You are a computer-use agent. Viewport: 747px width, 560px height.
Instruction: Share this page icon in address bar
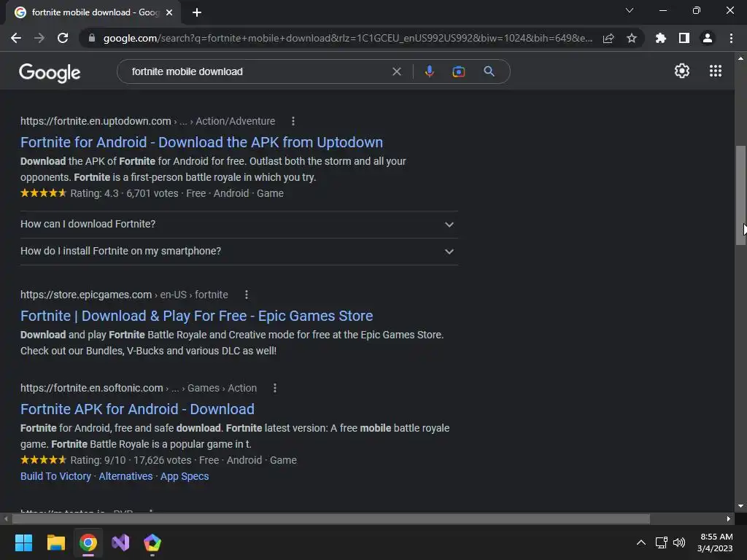pos(608,38)
